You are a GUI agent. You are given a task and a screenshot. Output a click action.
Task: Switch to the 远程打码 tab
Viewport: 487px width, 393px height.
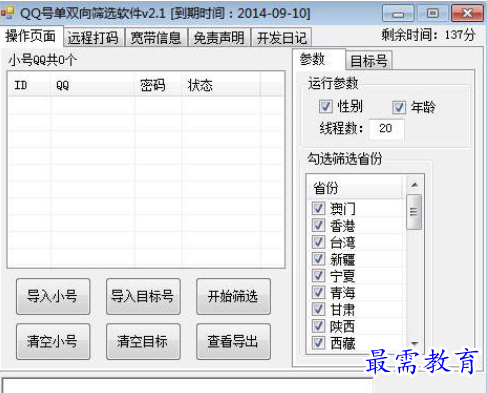(x=93, y=37)
